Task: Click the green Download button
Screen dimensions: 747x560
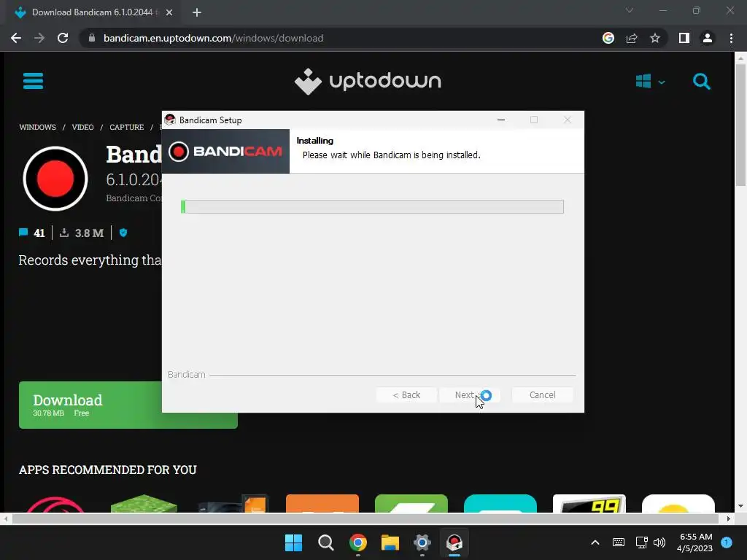Action: 90,405
